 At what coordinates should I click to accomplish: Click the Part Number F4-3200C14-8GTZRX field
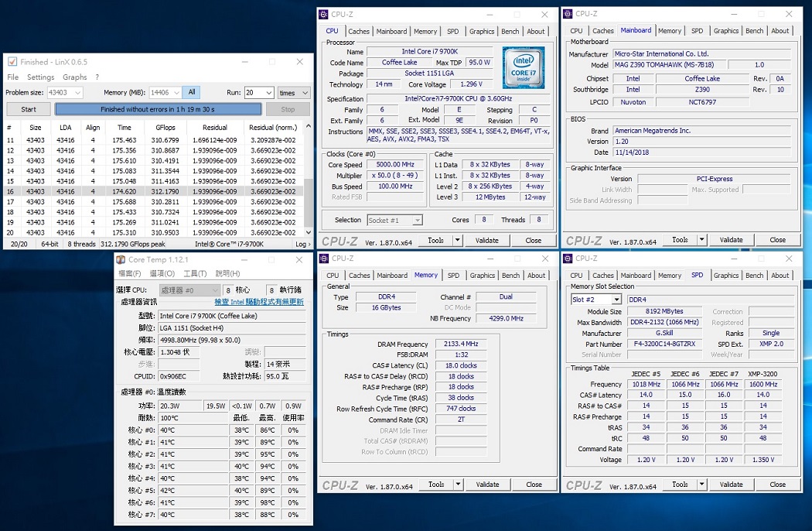(664, 344)
